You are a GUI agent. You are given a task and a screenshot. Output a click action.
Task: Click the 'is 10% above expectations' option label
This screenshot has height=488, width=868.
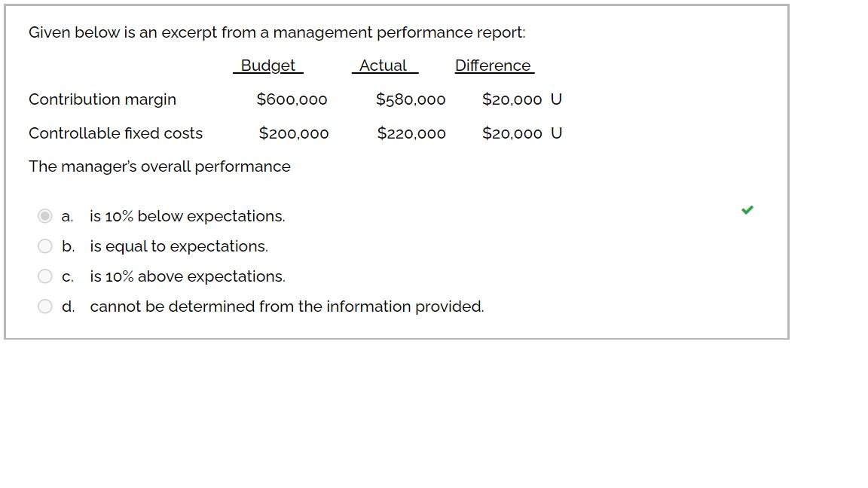pyautogui.click(x=188, y=276)
